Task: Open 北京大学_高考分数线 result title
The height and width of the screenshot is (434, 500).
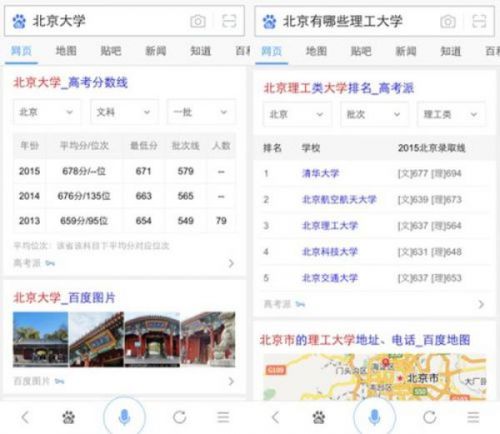Action: (x=70, y=82)
